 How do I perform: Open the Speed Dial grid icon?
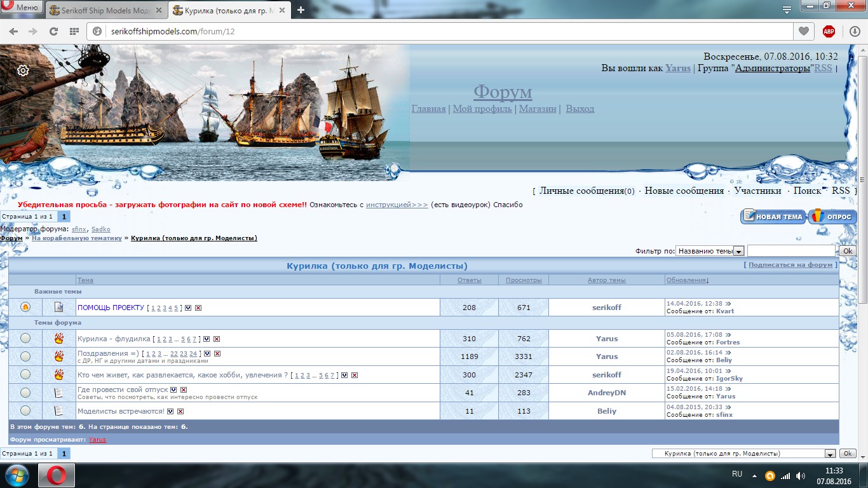click(74, 31)
